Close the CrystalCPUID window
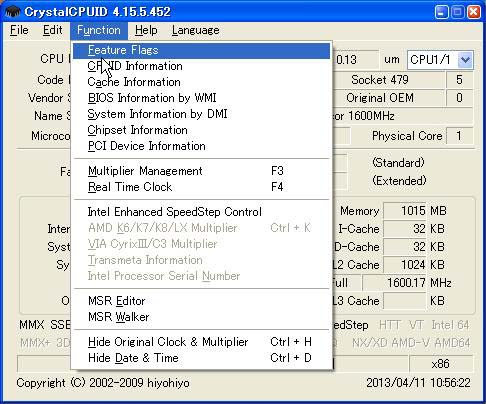Image resolution: width=486 pixels, height=404 pixels. [x=474, y=12]
